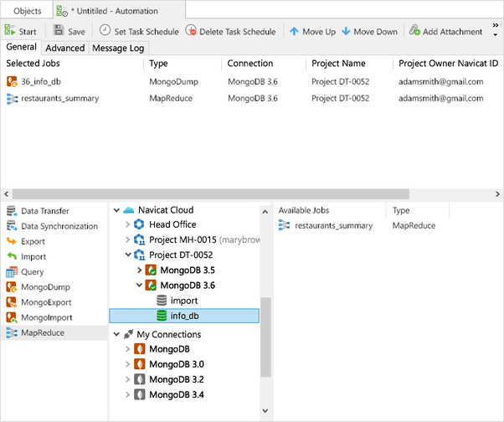Click the horizontal scrollbar thumb
504x422 pixels.
(x=211, y=194)
